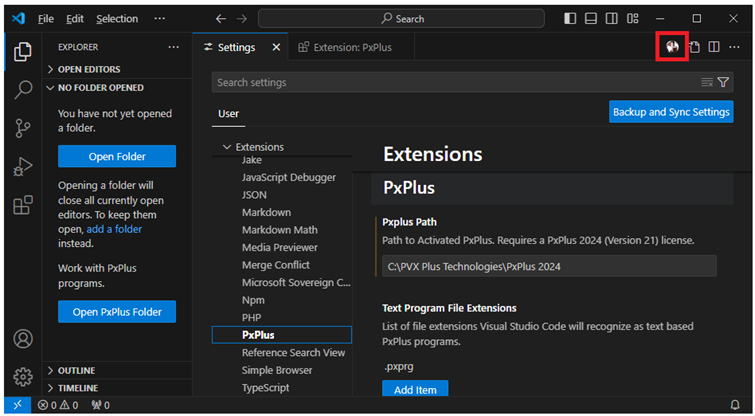
Task: Click the Backup and Sync Settings button
Action: (x=671, y=112)
